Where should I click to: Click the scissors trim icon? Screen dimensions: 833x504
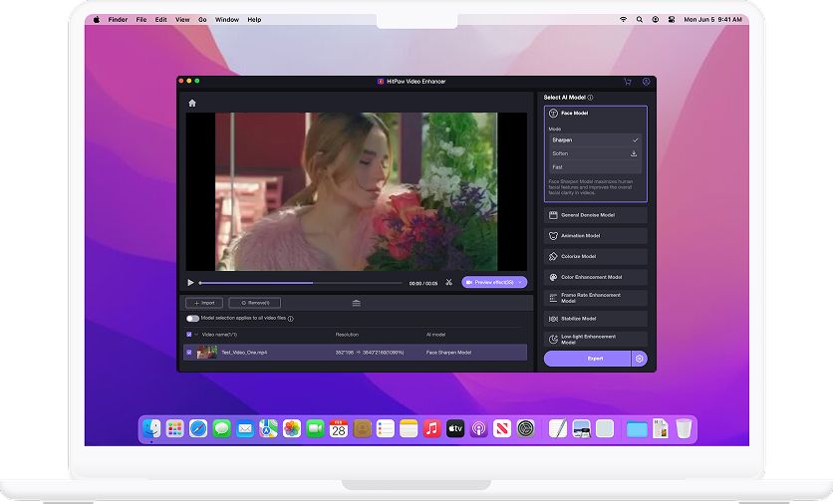point(449,283)
